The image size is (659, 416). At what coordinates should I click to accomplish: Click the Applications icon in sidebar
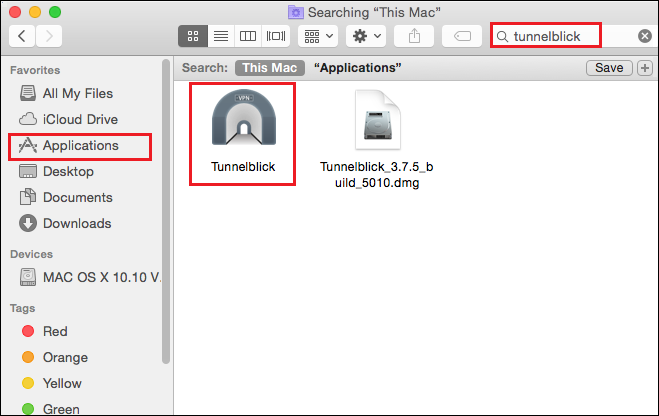(28, 145)
